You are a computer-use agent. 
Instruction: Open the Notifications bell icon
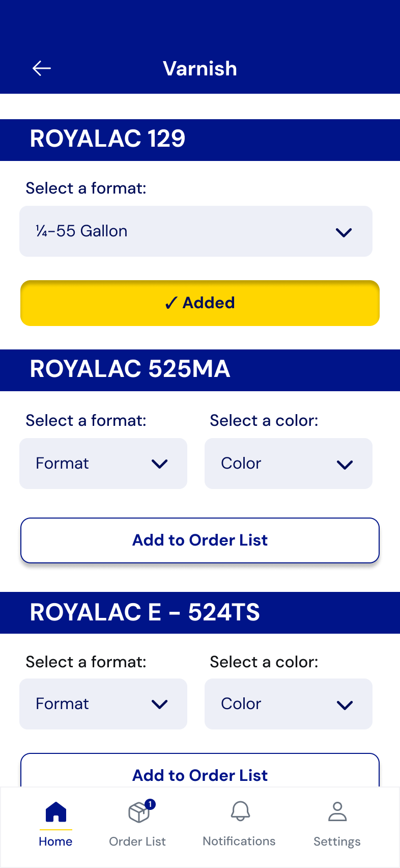pos(240,811)
